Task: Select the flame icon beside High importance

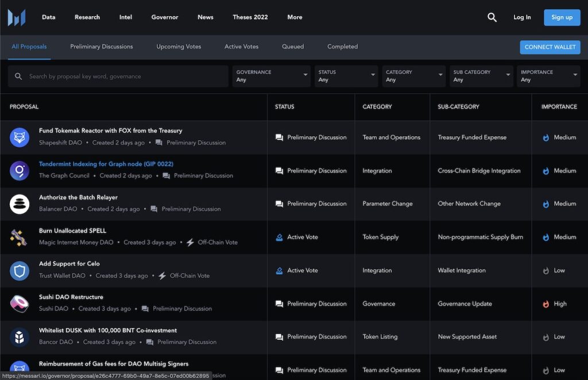Action: coord(546,304)
